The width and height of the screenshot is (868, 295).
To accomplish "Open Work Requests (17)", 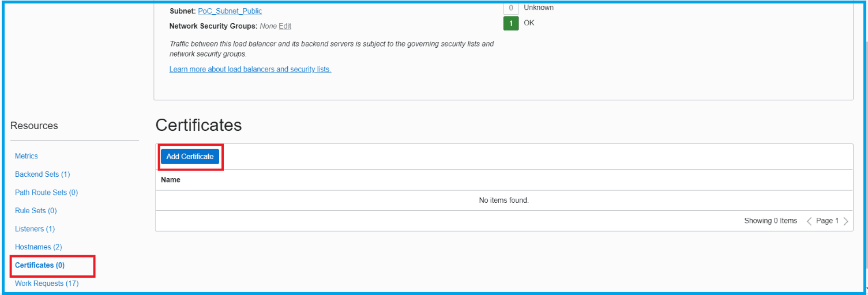I will [x=47, y=283].
